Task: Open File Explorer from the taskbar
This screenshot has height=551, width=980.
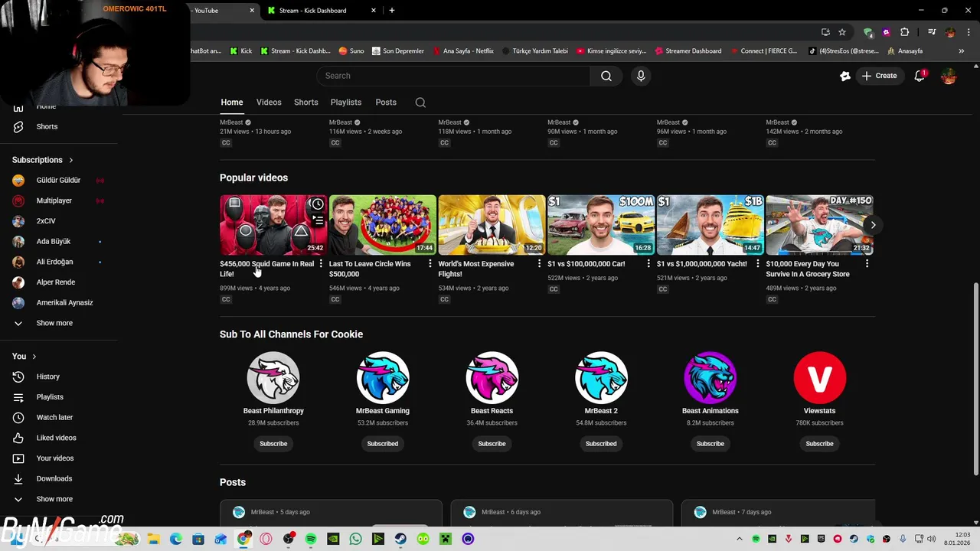Action: (x=153, y=539)
